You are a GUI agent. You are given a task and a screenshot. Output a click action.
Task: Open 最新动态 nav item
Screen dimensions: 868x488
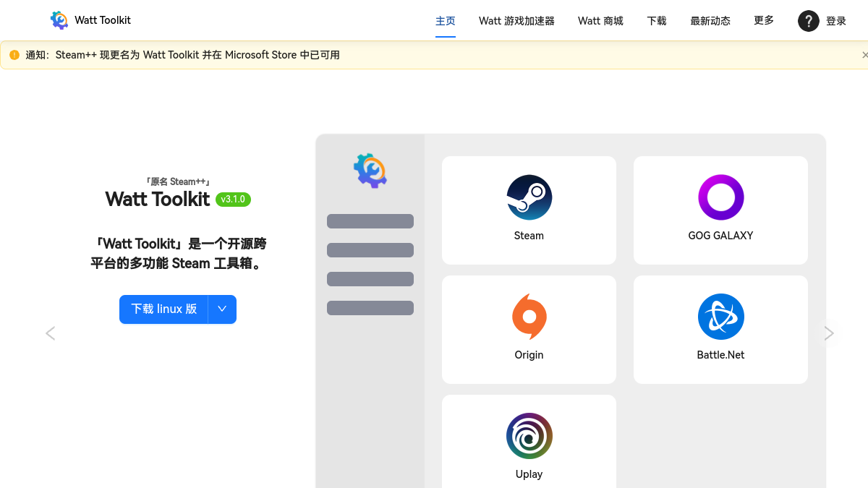pos(710,21)
